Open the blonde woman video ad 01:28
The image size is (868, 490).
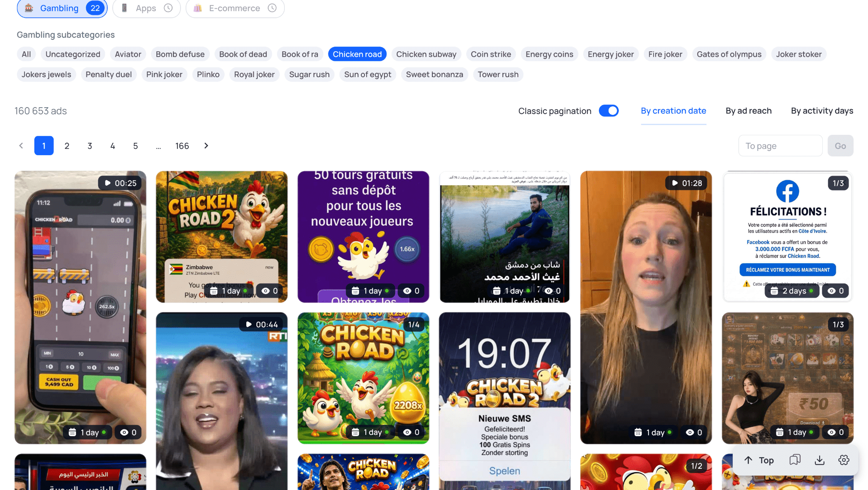[646, 307]
